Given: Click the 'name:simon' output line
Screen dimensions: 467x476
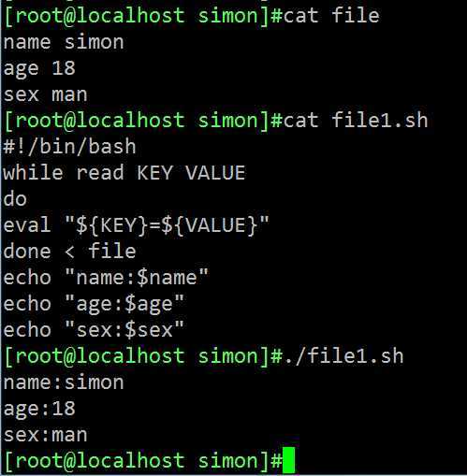Looking at the screenshot, I should (x=64, y=382).
